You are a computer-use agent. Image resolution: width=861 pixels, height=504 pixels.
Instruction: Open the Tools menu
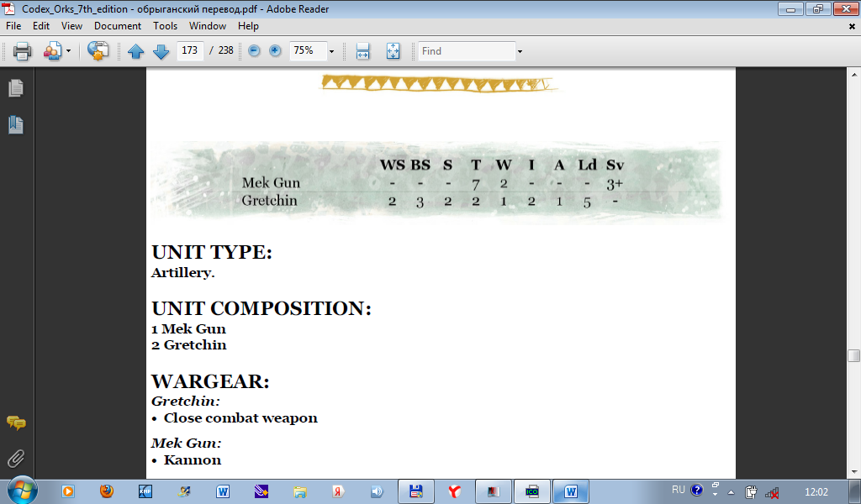(x=166, y=26)
